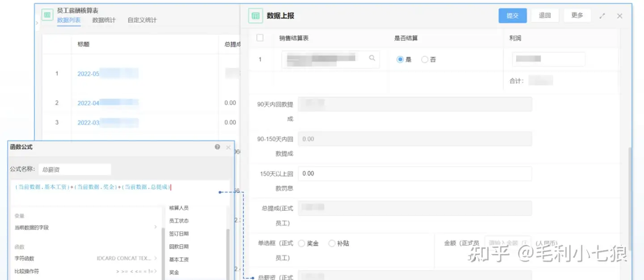Viewport: 644px width, 280px height.
Task: Click the 数据上报 green table icon
Action: coord(255,16)
